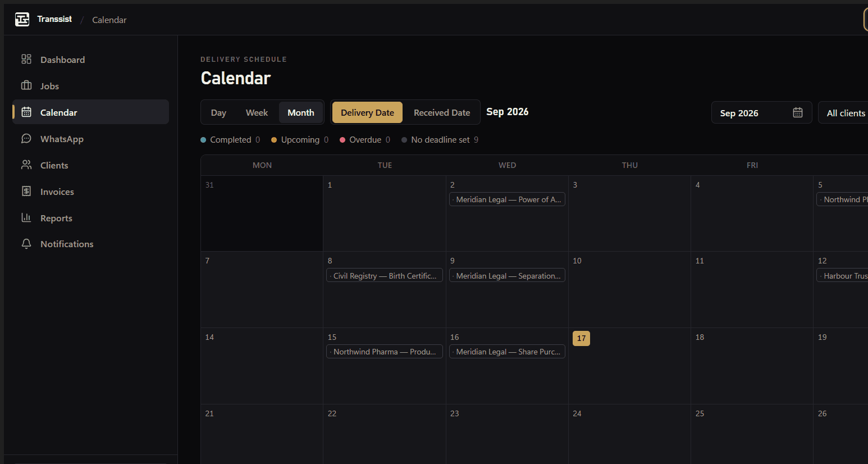Screen dimensions: 868x464
Task: Open Meridian Legal Share Purc... event
Action: (507, 352)
